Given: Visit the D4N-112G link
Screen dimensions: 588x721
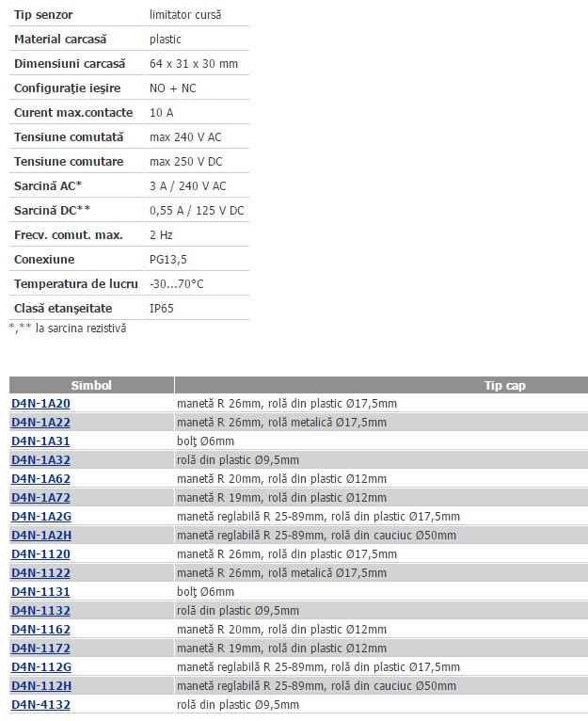Looking at the screenshot, I should [41, 667].
